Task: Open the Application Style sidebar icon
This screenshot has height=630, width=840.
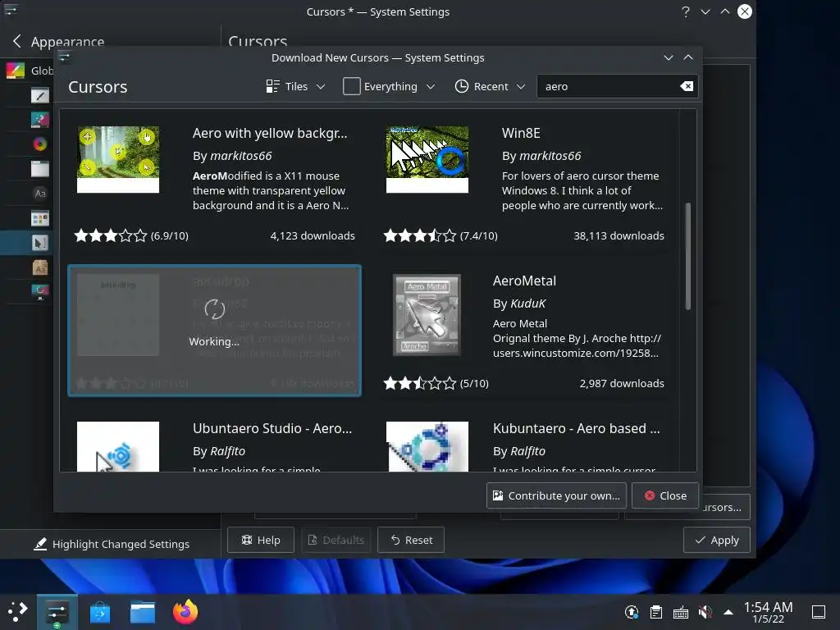Action: click(39, 95)
